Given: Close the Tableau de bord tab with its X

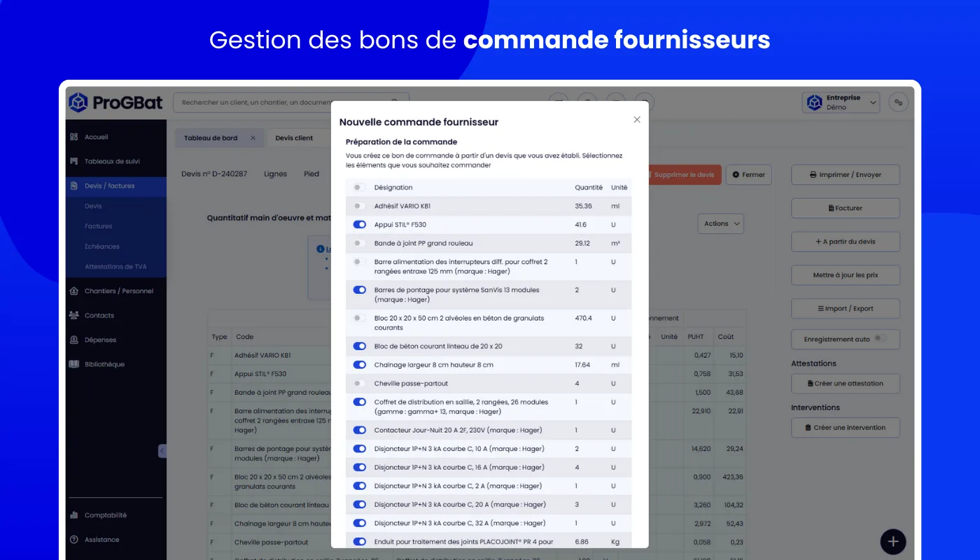Looking at the screenshot, I should coord(253,138).
